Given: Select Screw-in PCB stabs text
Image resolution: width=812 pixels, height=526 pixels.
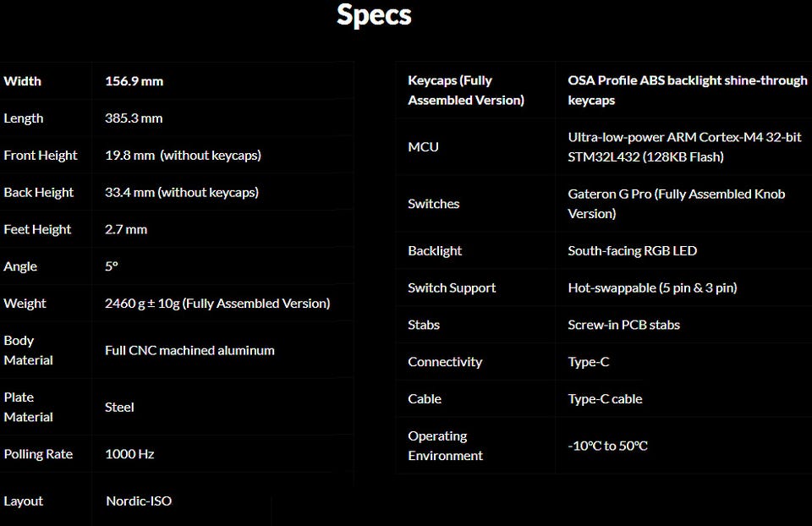Looking at the screenshot, I should pos(623,325).
